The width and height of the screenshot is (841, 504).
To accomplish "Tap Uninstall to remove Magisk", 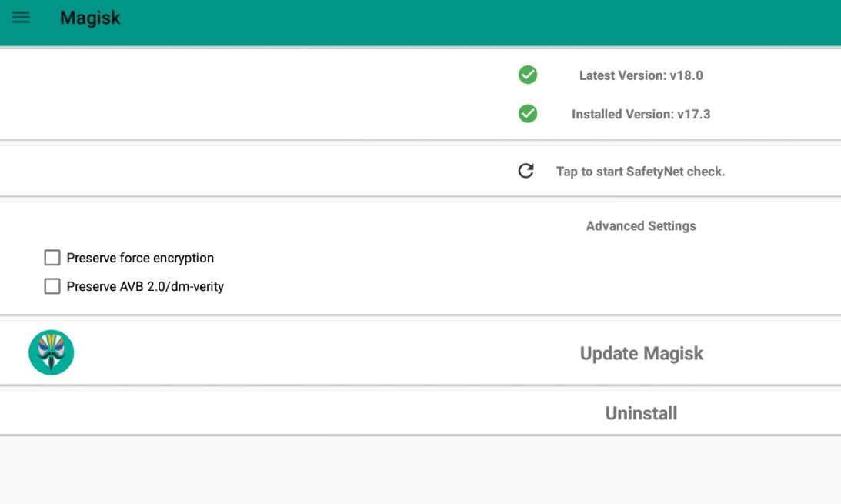I will (641, 412).
